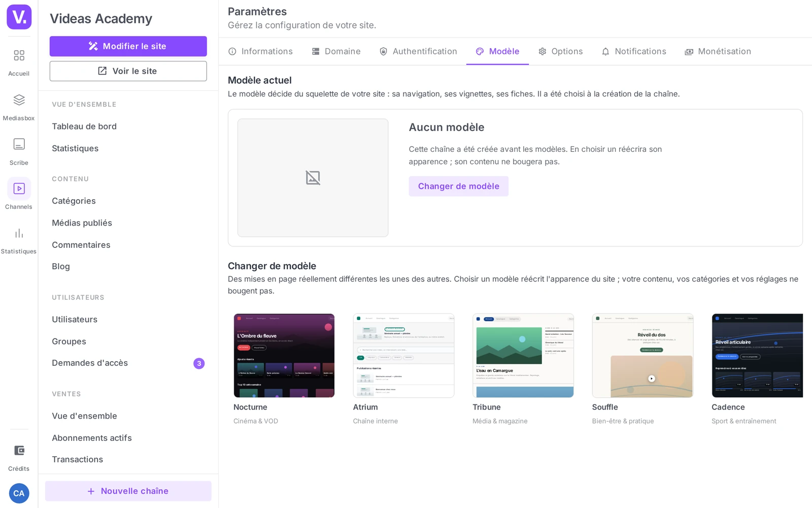This screenshot has width=812, height=508.
Task: Click the Videas V logo icon
Action: point(19,17)
